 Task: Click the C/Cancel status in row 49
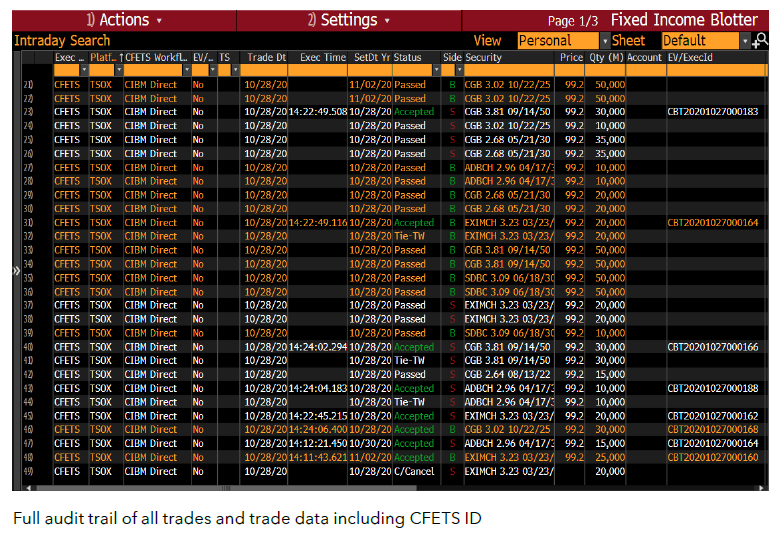pos(414,472)
